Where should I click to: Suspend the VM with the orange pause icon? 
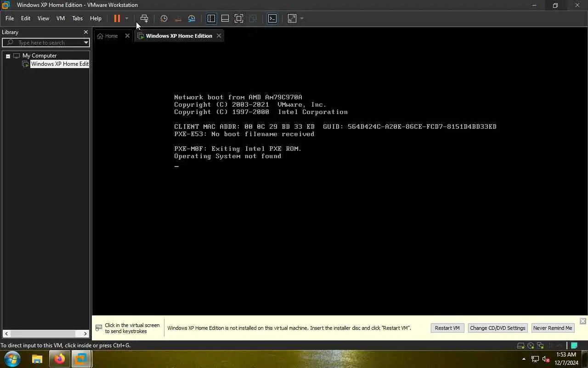click(117, 18)
